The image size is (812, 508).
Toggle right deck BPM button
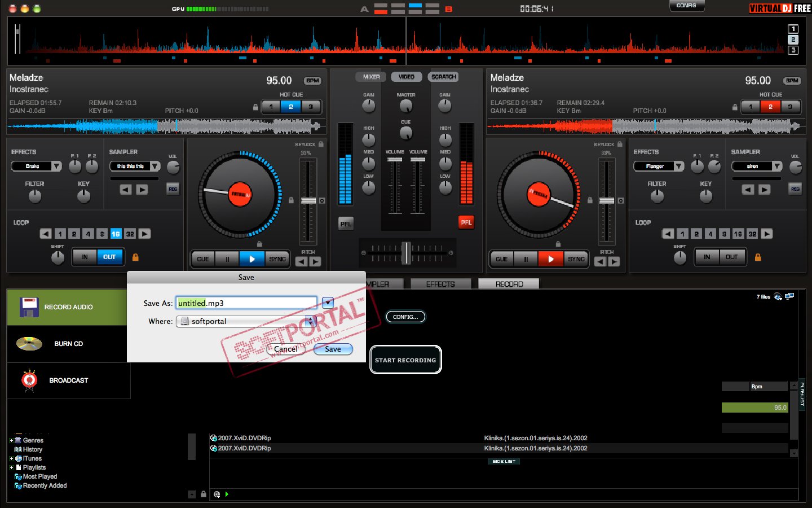792,81
